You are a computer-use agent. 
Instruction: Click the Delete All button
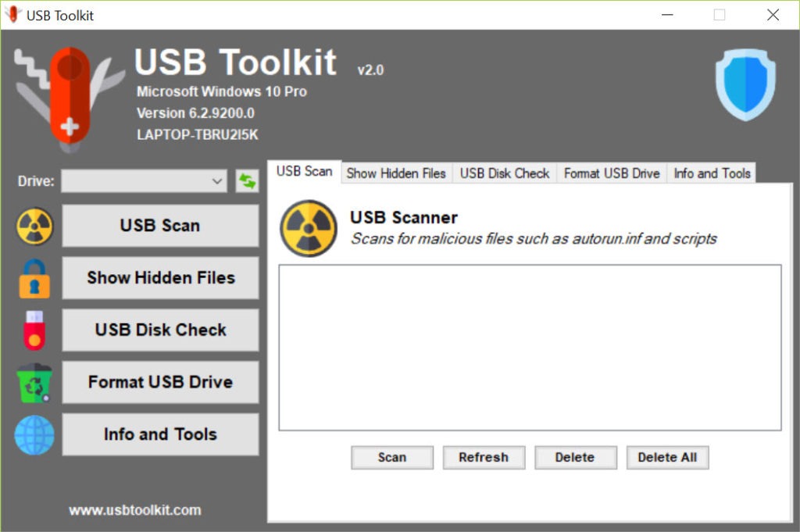(667, 458)
